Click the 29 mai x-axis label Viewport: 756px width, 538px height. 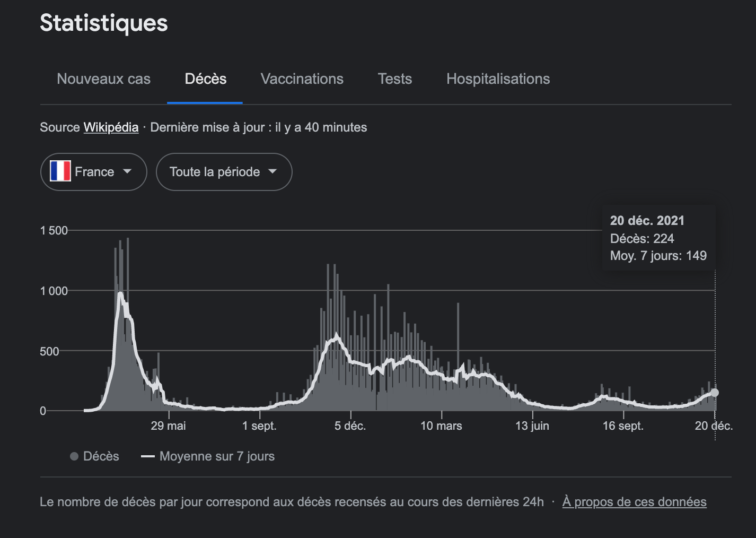pyautogui.click(x=168, y=426)
